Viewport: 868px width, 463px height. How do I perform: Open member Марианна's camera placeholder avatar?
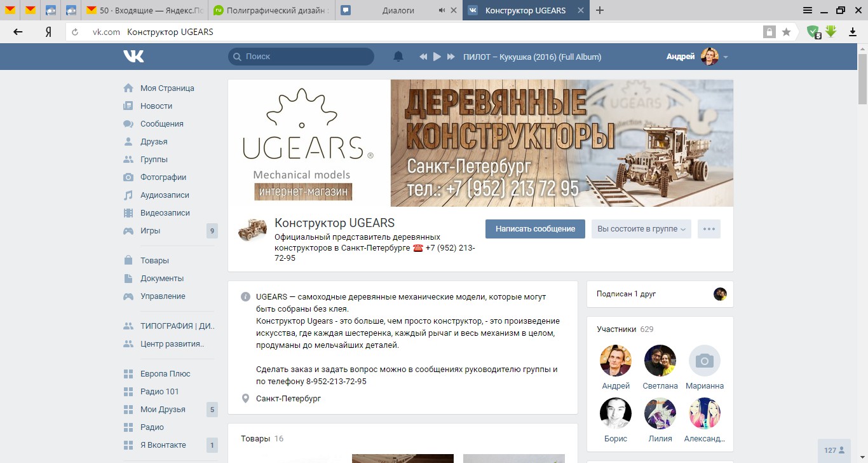click(x=705, y=361)
